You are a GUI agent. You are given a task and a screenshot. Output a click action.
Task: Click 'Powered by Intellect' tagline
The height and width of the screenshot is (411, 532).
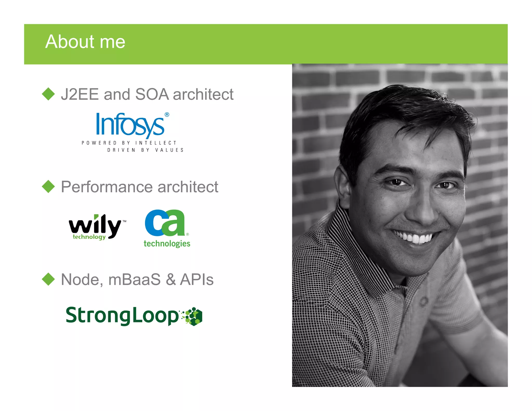[x=129, y=143]
